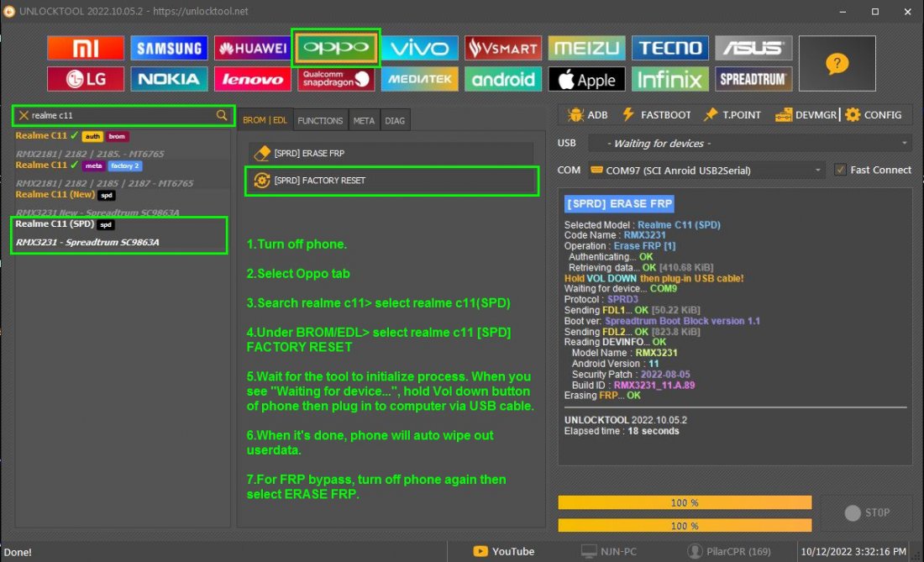This screenshot has height=562, width=924.
Task: Click the search magnifier icon
Action: coord(222,115)
